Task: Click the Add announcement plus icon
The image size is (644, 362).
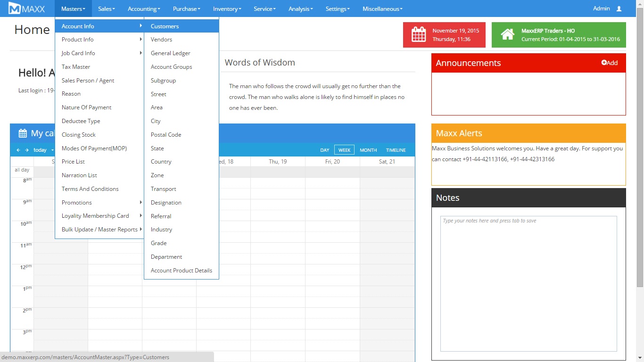Action: (x=604, y=63)
